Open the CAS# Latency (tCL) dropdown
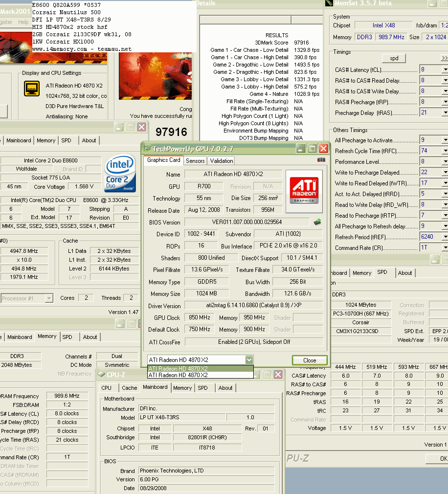Image resolution: width=448 pixels, height=494 pixels. [445, 69]
